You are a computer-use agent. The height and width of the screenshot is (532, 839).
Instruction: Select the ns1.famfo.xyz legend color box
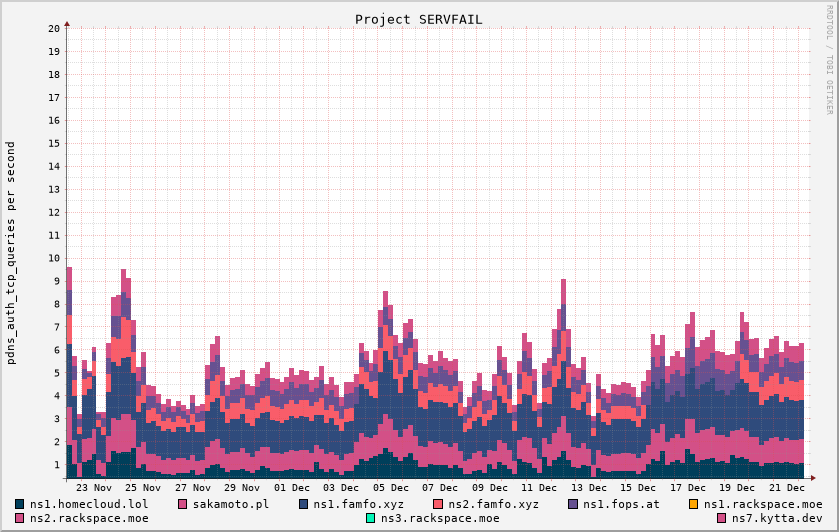pyautogui.click(x=304, y=504)
